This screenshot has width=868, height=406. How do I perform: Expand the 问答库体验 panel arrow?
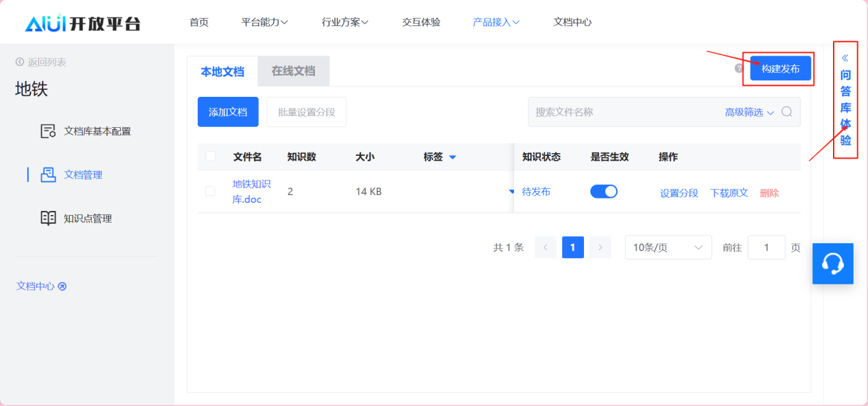click(845, 58)
